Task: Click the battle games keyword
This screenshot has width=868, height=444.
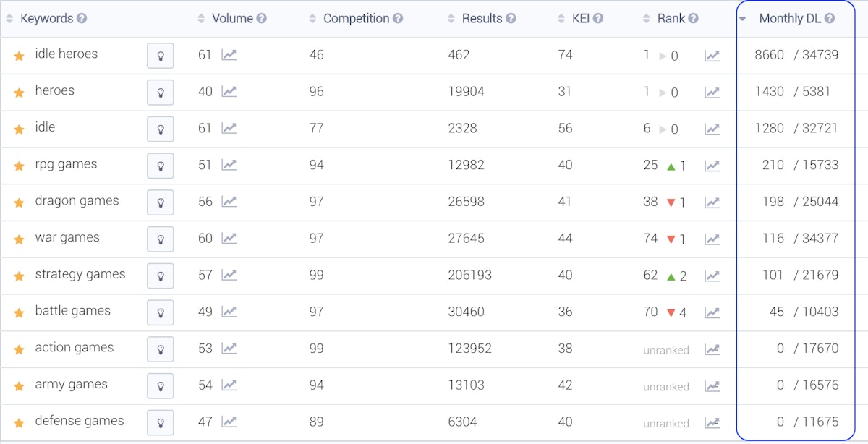Action: point(72,311)
